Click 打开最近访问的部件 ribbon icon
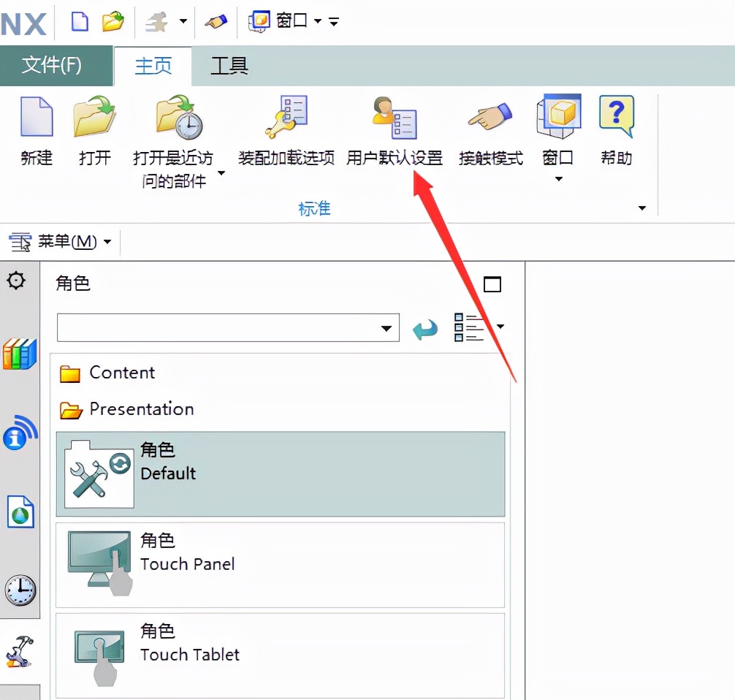The width and height of the screenshot is (735, 700). tap(179, 117)
